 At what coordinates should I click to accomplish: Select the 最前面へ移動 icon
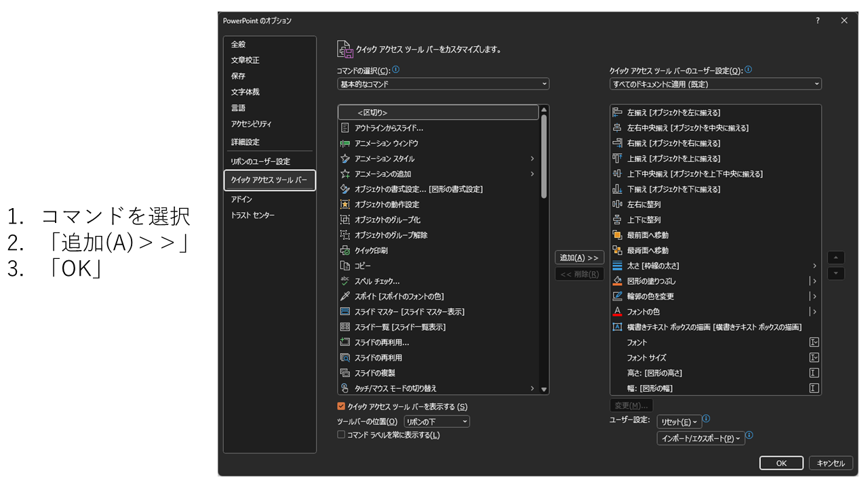pos(617,235)
